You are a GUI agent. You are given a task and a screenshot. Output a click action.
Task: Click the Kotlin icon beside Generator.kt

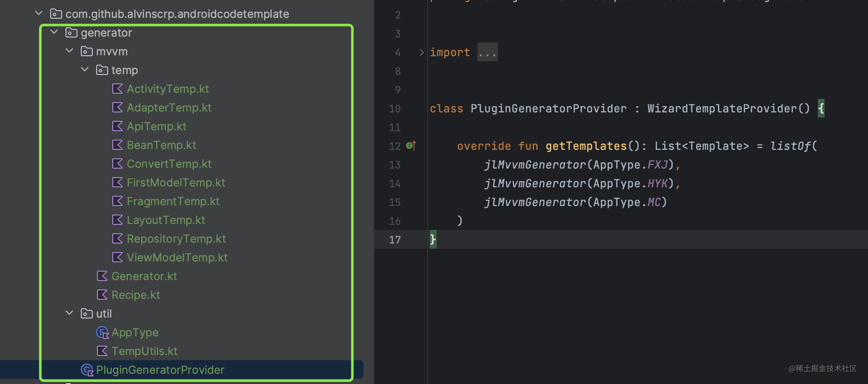(102, 276)
